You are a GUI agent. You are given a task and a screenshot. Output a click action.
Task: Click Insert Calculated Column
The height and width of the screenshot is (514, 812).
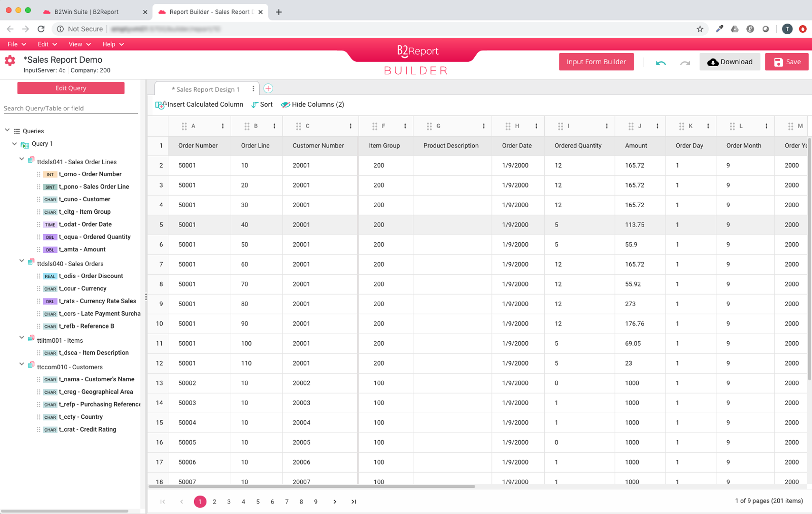pos(199,105)
